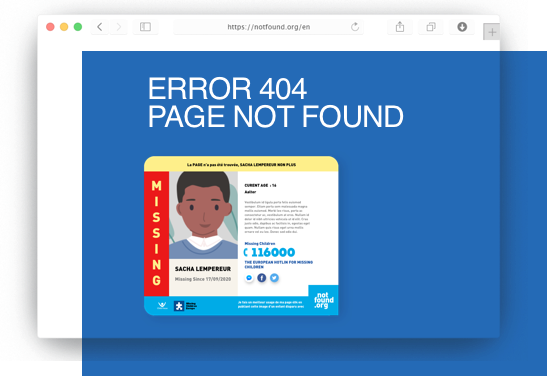
Task: Click the Missing Children Europe logo
Action: pos(186,306)
